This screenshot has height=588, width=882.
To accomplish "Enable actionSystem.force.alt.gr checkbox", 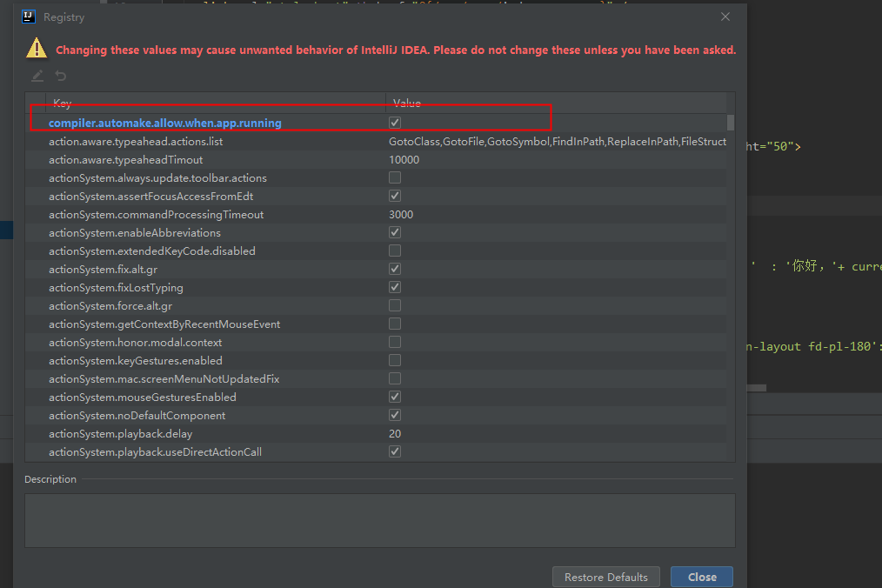I will click(395, 305).
